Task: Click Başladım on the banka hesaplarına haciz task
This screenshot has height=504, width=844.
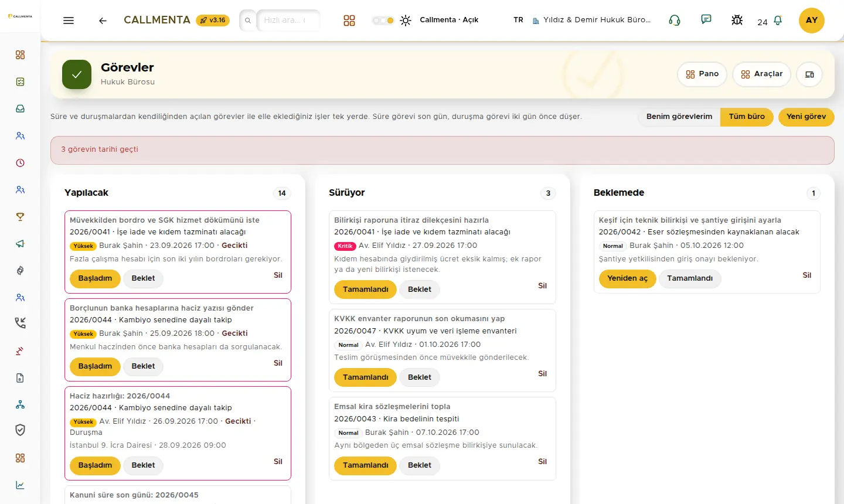Action: click(x=95, y=366)
